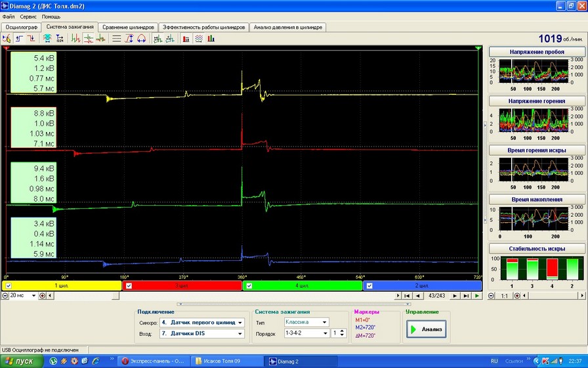Jump to the last frame
This screenshot has height=368, width=588.
[x=466, y=296]
